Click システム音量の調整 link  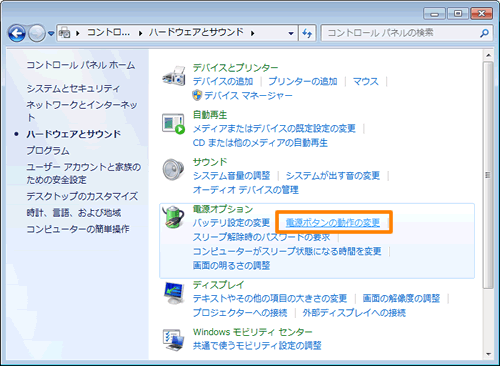[231, 176]
